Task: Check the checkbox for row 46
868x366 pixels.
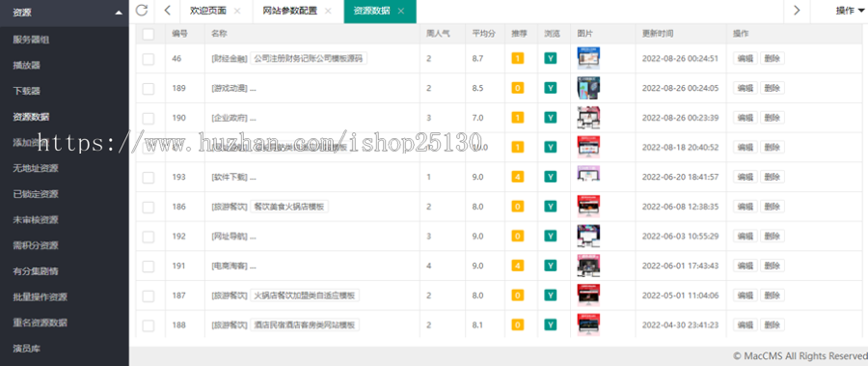Action: pyautogui.click(x=149, y=59)
